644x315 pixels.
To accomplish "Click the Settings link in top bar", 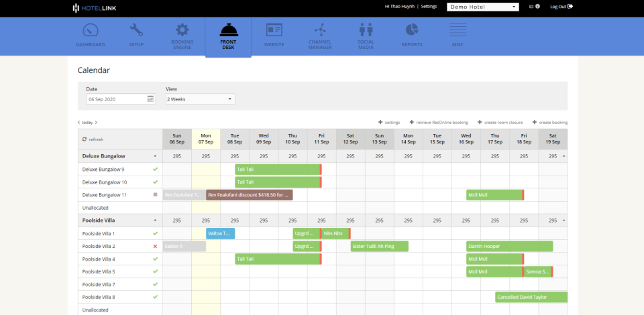I will [429, 7].
